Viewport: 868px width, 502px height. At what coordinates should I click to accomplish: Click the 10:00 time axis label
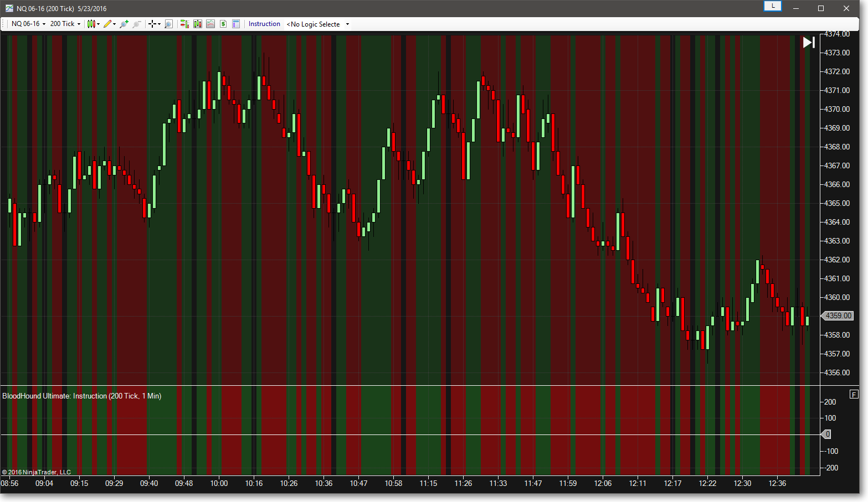[x=219, y=483]
